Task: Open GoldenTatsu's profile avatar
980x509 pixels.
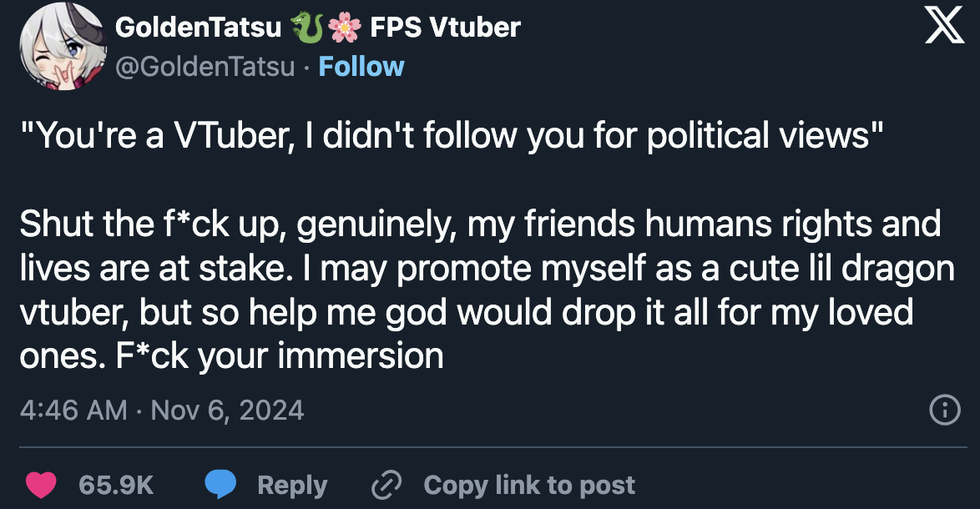Action: 55,48
